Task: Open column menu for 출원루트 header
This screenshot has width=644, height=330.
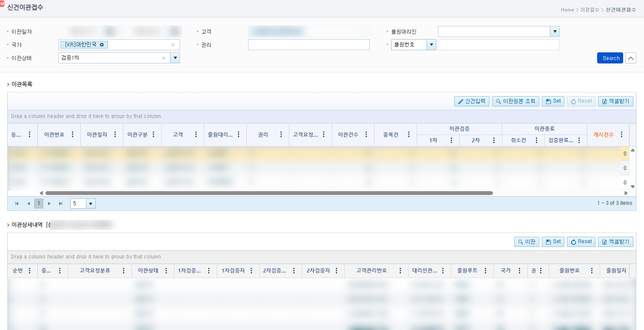Action: (485, 271)
